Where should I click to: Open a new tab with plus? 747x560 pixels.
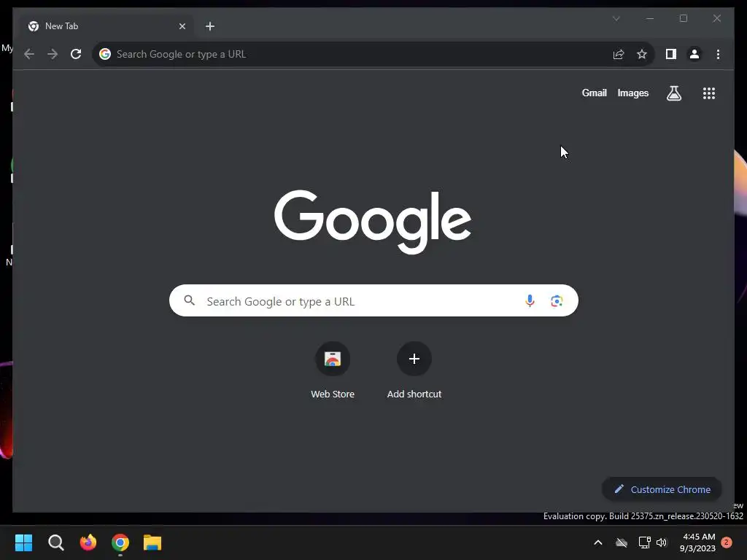pyautogui.click(x=210, y=26)
